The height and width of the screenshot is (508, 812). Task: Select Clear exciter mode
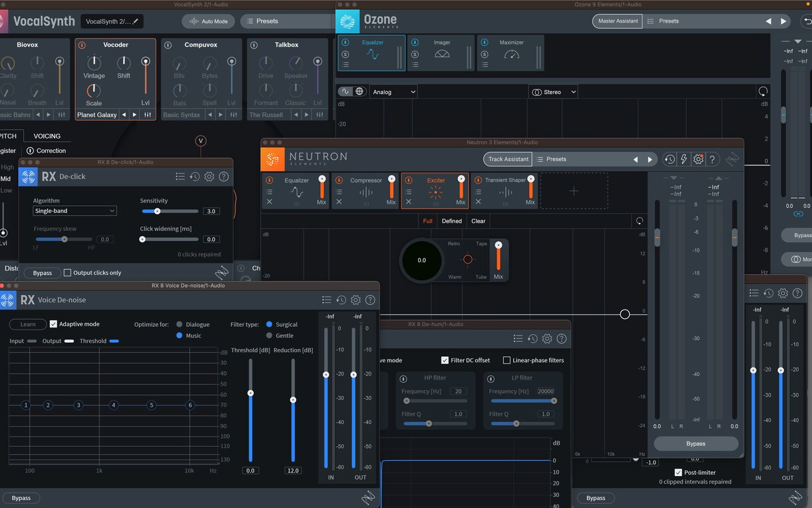click(479, 221)
